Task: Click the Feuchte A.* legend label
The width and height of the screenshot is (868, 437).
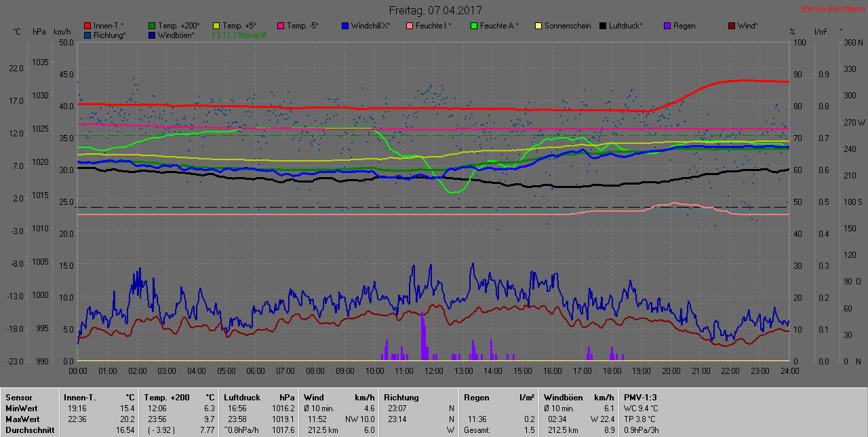Action: [499, 26]
